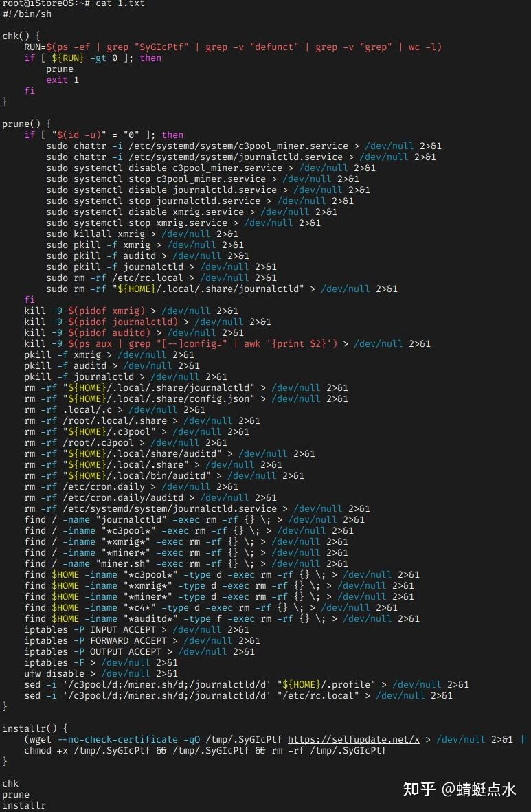
Task: Click the sudo chattr -i c3pool_miner.service line
Action: 244,146
